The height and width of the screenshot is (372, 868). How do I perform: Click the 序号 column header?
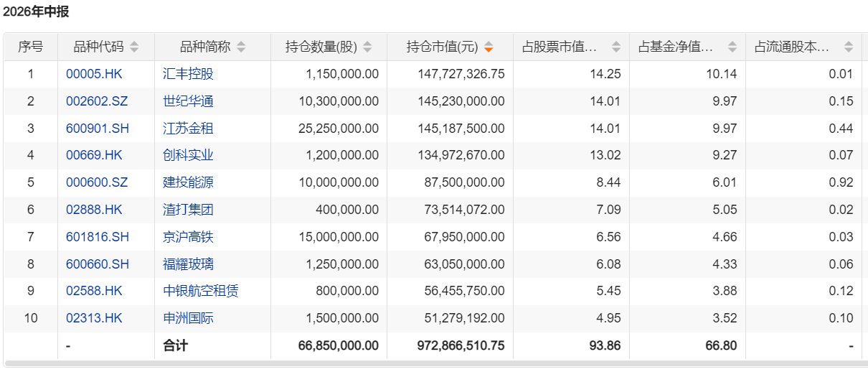coord(31,47)
